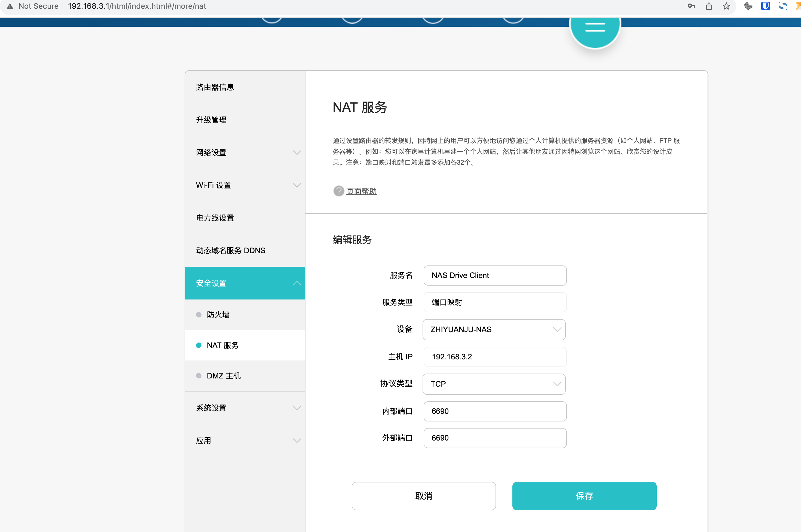801x532 pixels.
Task: Select the NAT 服务 submenu item
Action: tap(222, 345)
